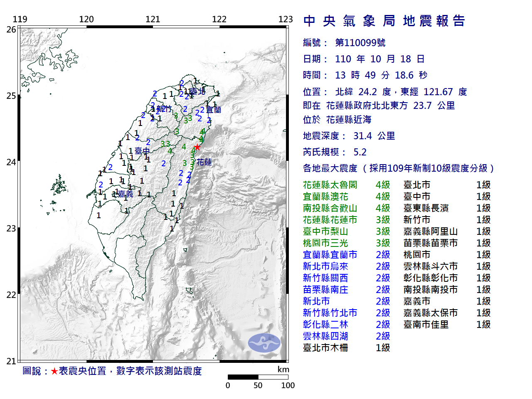
Task: Click the earthquake depth value 31.4 公里
Action: [x=374, y=136]
